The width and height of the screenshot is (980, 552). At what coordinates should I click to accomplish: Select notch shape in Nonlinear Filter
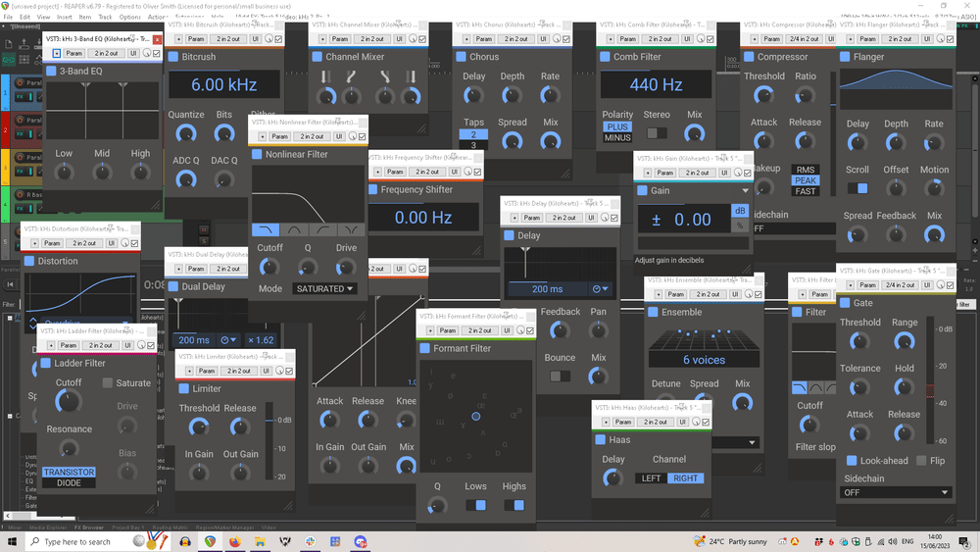[x=351, y=229]
